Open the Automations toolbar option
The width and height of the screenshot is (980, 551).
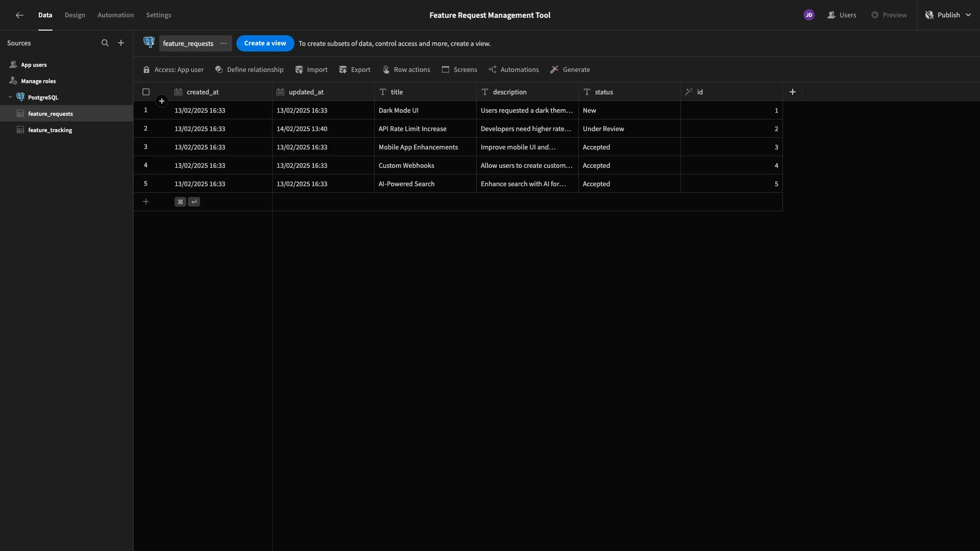click(513, 70)
